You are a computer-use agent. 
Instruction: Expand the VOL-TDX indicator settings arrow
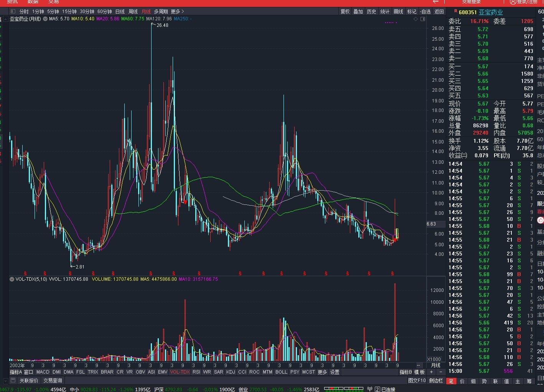pos(12,279)
